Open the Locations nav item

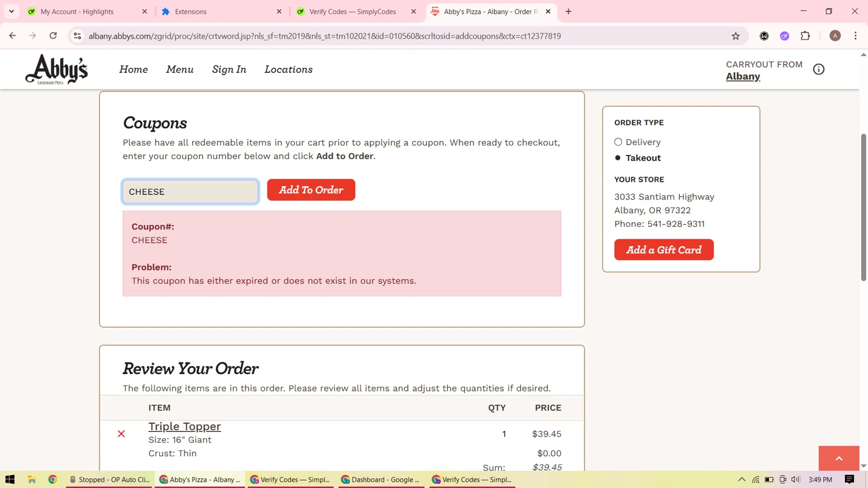point(289,69)
